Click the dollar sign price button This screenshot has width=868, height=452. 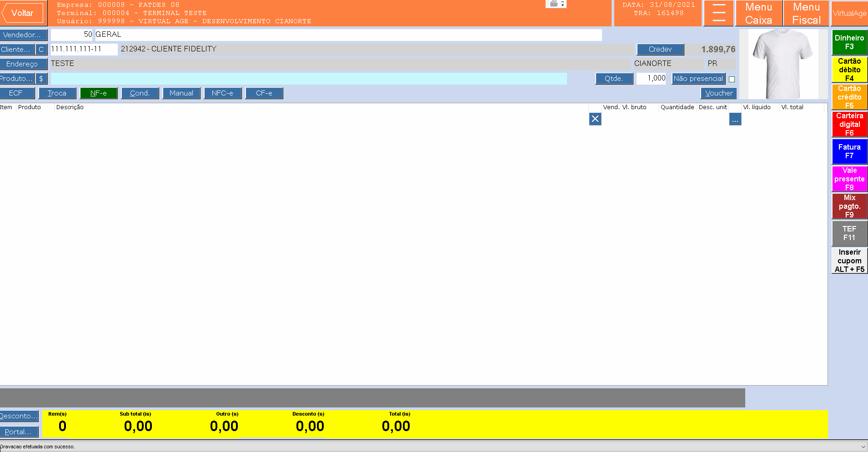tap(41, 79)
